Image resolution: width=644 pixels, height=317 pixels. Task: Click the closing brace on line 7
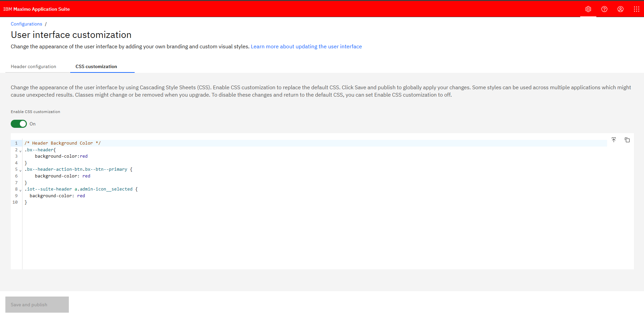coord(26,183)
